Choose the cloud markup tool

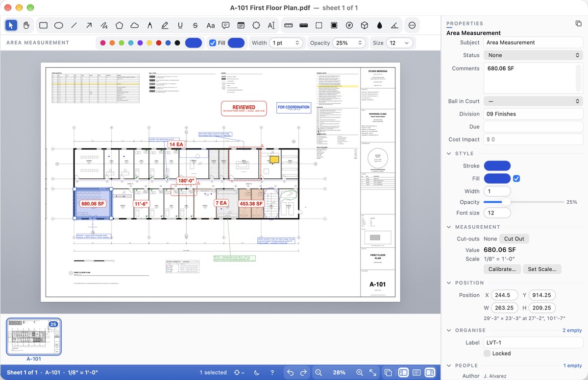(134, 25)
